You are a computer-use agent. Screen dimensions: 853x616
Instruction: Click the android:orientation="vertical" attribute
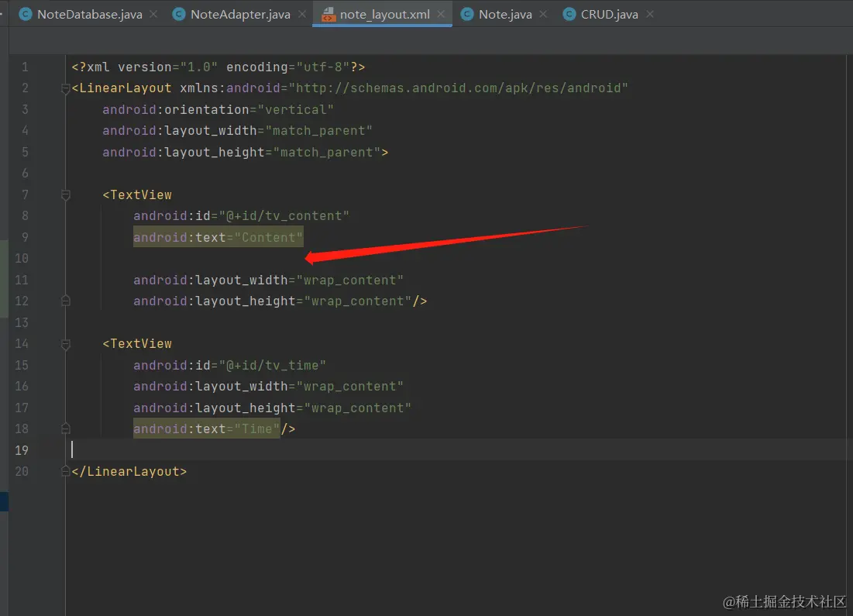tap(218, 109)
